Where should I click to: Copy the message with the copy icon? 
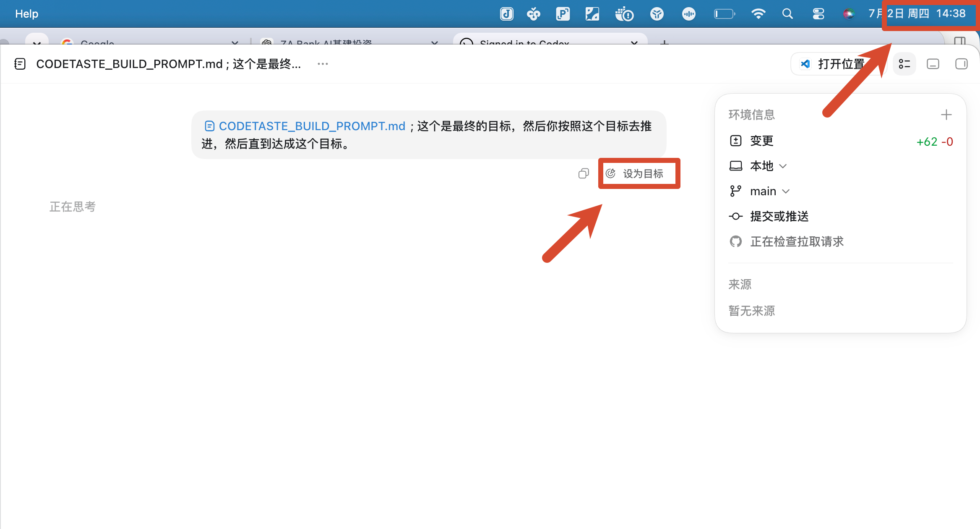click(x=584, y=173)
